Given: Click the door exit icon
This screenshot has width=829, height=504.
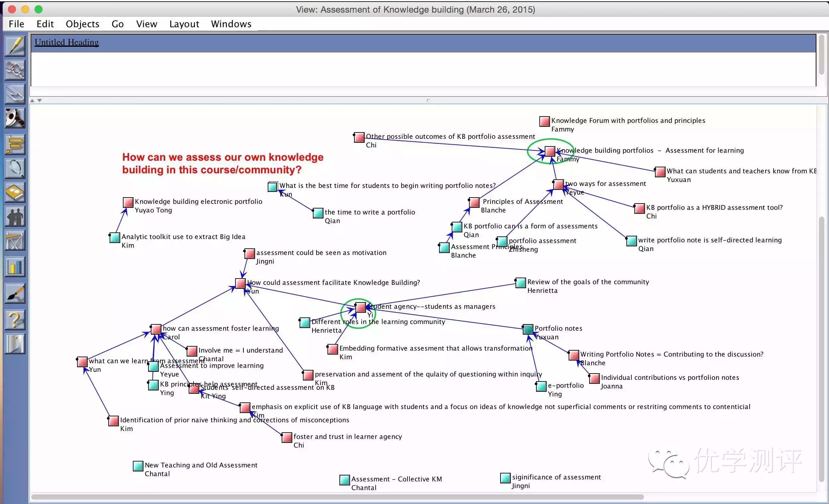Looking at the screenshot, I should pyautogui.click(x=15, y=344).
